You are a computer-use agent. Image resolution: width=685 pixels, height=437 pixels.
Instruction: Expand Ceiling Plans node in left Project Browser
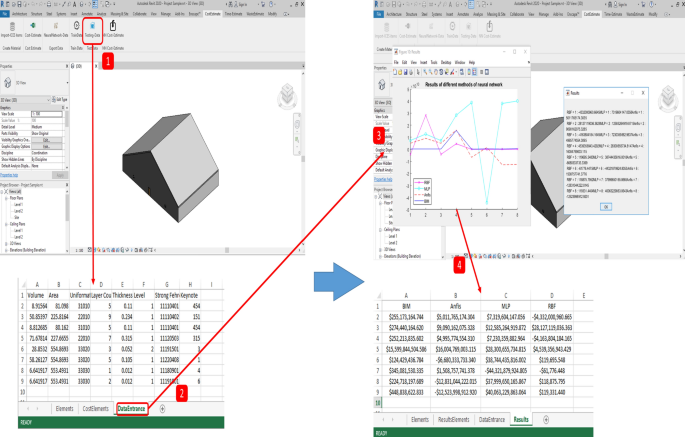(x=6, y=224)
